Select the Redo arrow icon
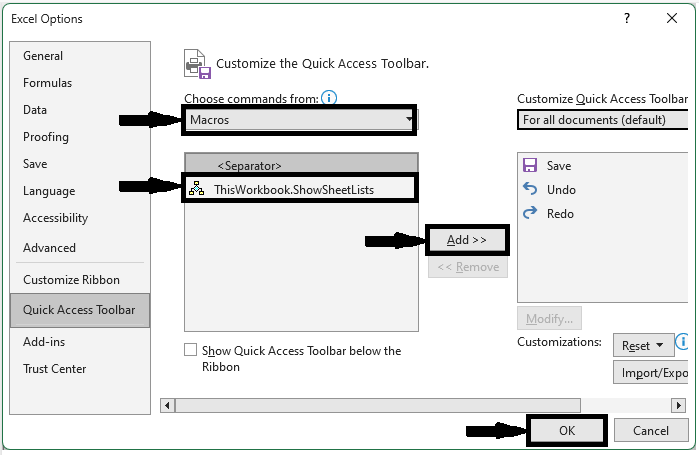 point(530,214)
